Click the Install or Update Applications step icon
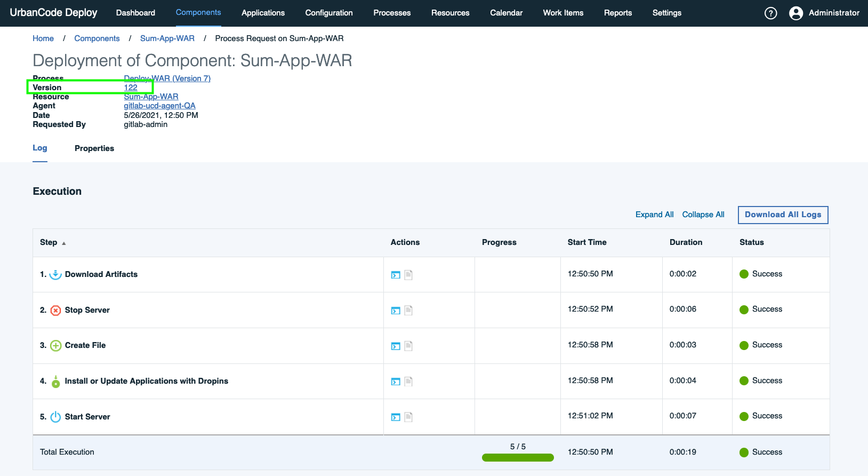 55,381
